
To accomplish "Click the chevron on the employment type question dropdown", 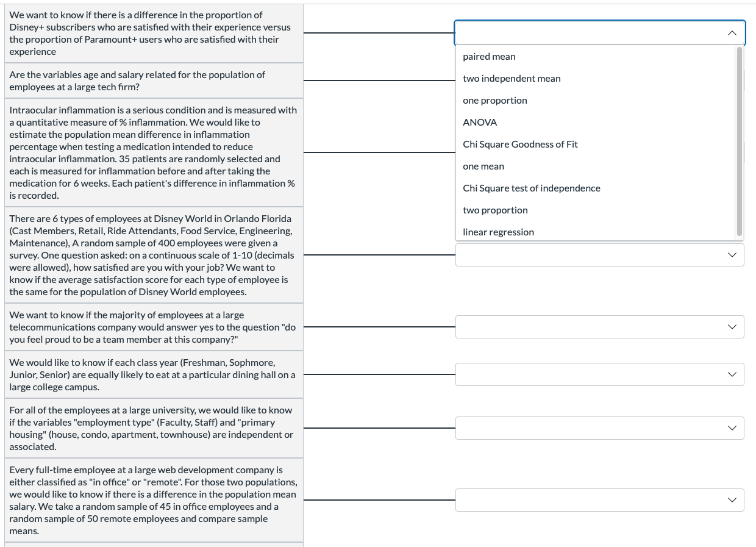I will coord(732,427).
